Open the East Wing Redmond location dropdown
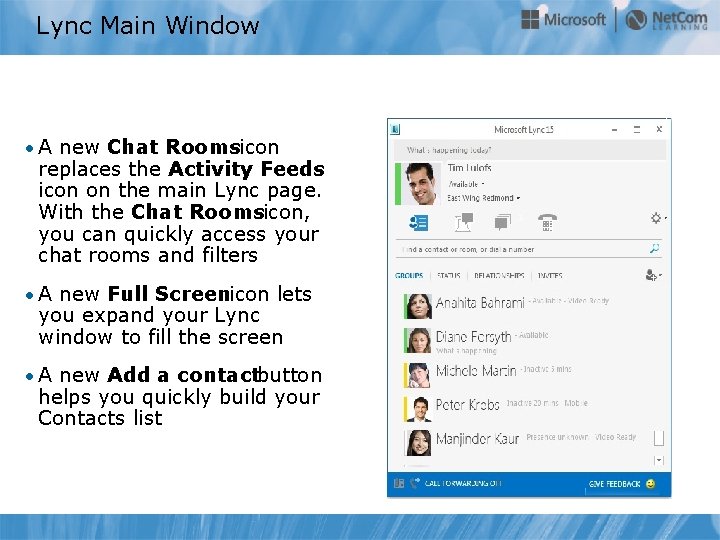Viewport: 720px width, 540px height. [484, 198]
